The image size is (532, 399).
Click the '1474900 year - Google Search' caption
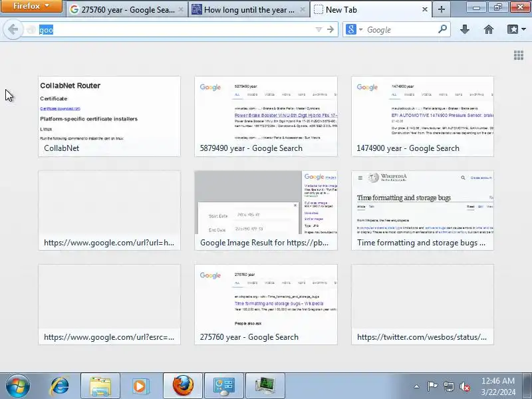pos(408,148)
